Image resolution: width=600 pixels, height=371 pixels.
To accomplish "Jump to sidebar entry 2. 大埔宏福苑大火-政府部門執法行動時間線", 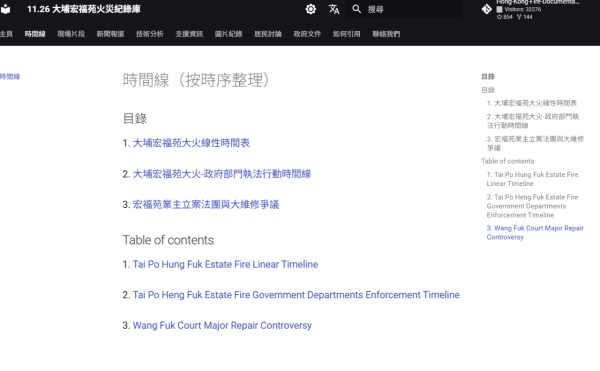I will [533, 121].
